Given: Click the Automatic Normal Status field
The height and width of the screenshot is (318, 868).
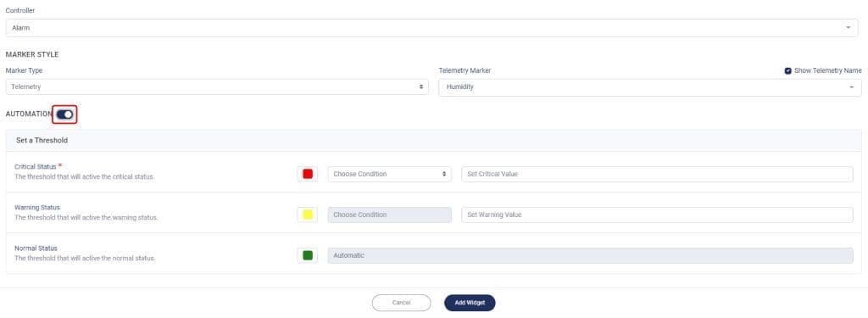Looking at the screenshot, I should [590, 255].
